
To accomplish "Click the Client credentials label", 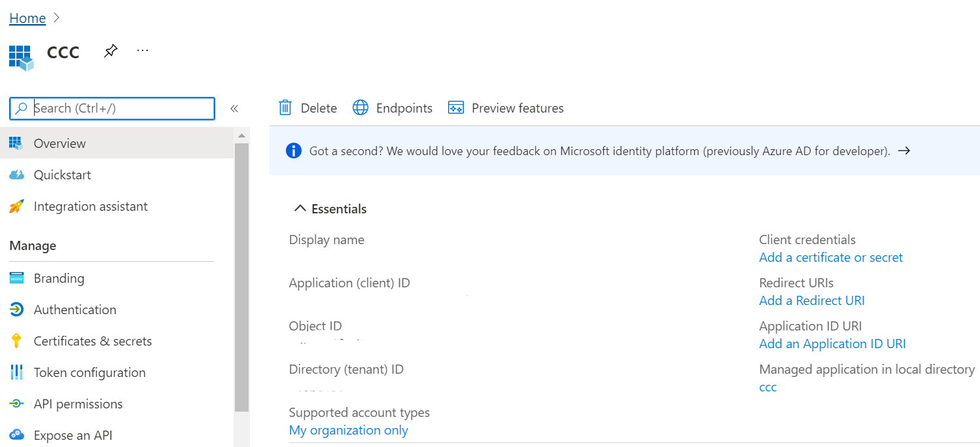I will pyautogui.click(x=807, y=240).
